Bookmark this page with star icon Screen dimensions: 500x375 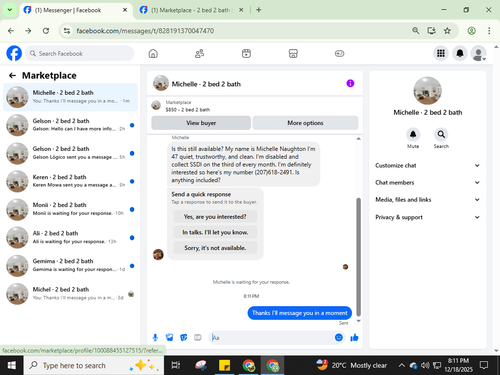[447, 31]
